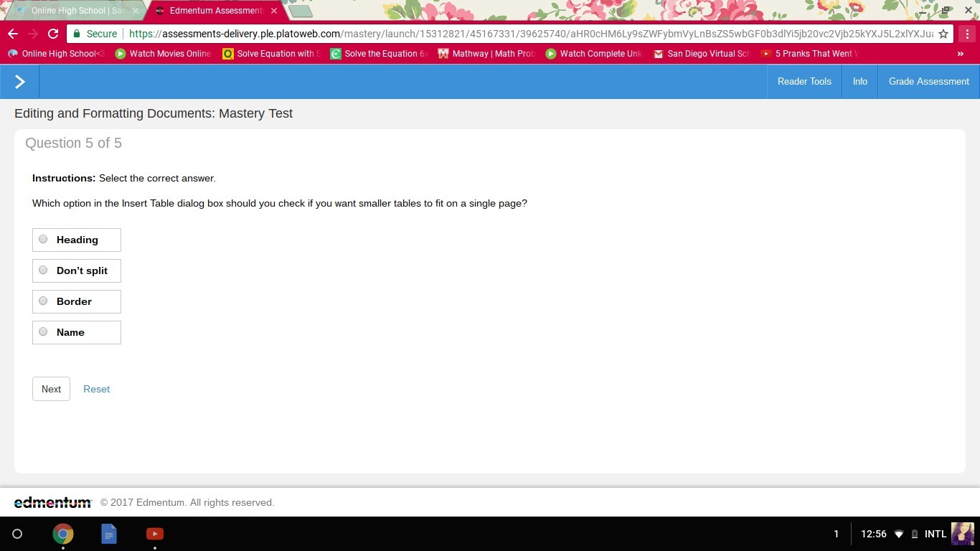The width and height of the screenshot is (980, 551).
Task: Open the user avatar in system tray
Action: 963,534
